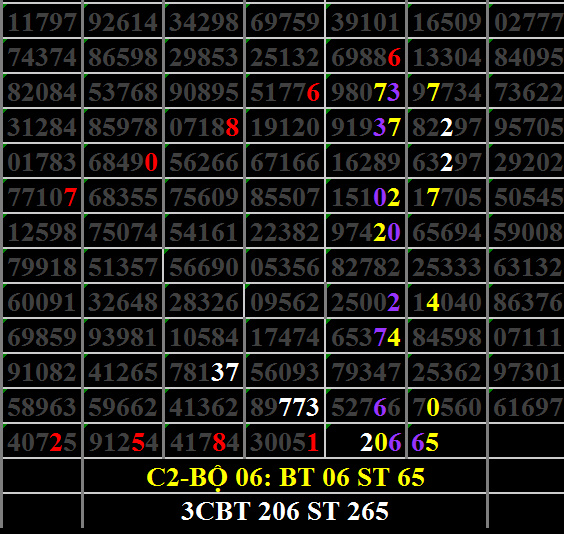Select the cell containing 30051

285,442
